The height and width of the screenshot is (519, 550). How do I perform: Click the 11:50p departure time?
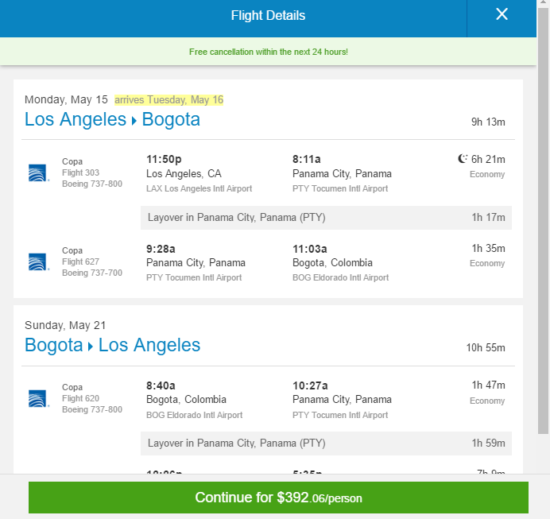click(x=164, y=159)
